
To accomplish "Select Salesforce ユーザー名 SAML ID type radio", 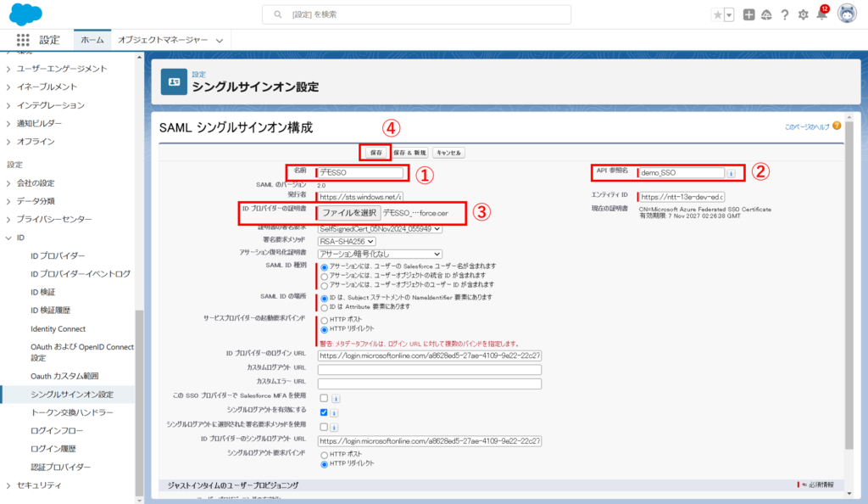I will (x=325, y=267).
